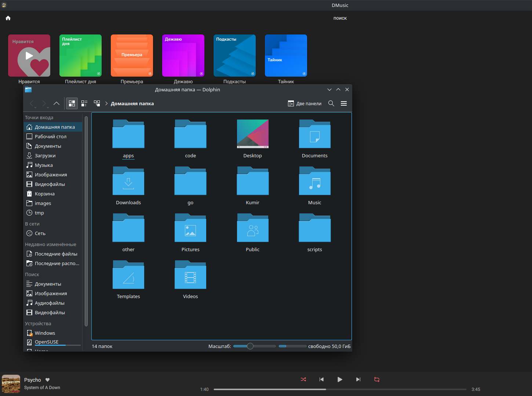Seek within the DMusic track progress bar
This screenshot has height=396, width=532.
(340, 389)
